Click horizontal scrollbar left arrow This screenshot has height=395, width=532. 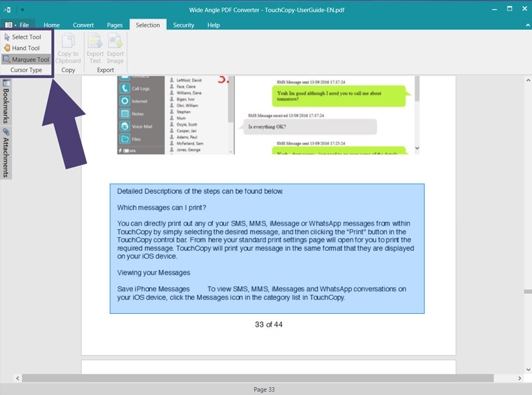coord(17,378)
